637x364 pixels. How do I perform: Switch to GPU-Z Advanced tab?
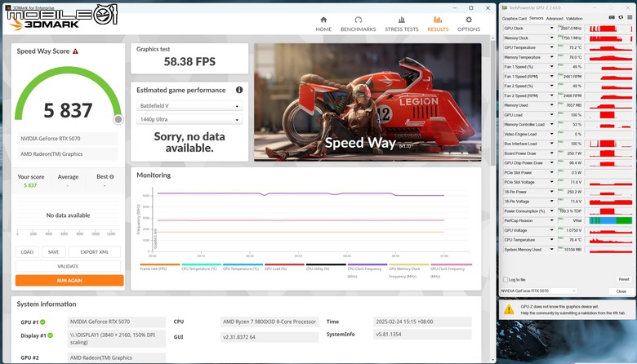tap(555, 19)
